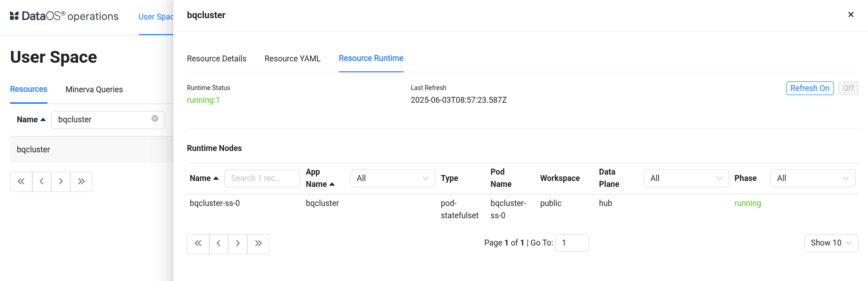Open the Show 10 page size selector
The width and height of the screenshot is (868, 281).
click(x=831, y=243)
